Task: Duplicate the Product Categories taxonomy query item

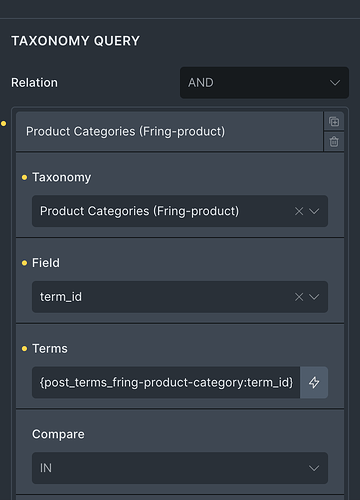Action: pyautogui.click(x=334, y=122)
